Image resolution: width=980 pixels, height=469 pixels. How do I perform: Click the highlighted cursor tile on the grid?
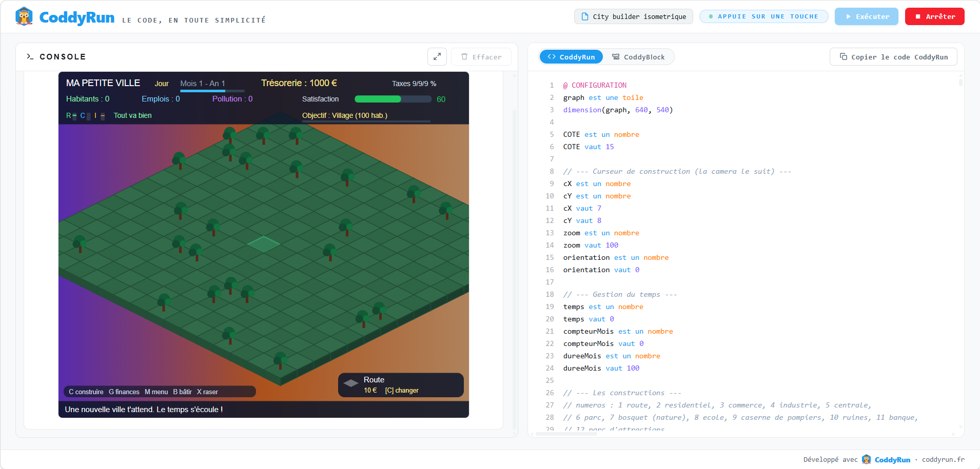[263, 244]
